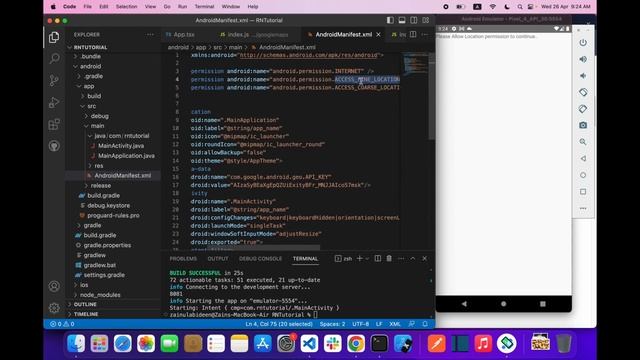Screen dimensions: 640x360
Task: Open Visual Studio Code from Dock
Action: coord(309,343)
